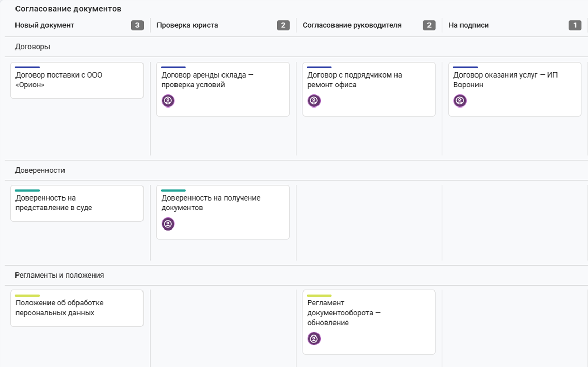Select the На подписи column header
This screenshot has height=367, width=588.
point(468,25)
